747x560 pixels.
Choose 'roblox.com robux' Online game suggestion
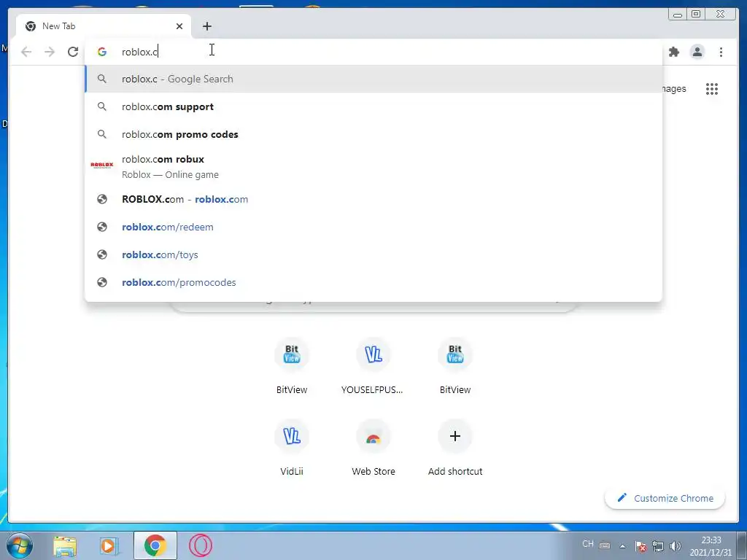click(x=373, y=167)
